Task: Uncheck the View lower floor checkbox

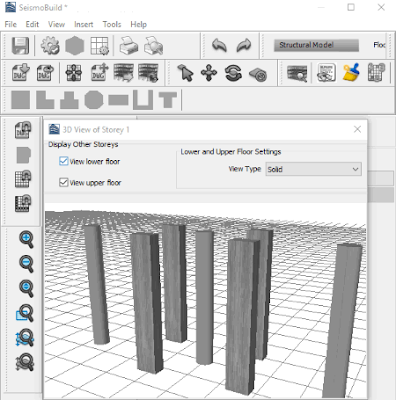Action: (x=63, y=161)
